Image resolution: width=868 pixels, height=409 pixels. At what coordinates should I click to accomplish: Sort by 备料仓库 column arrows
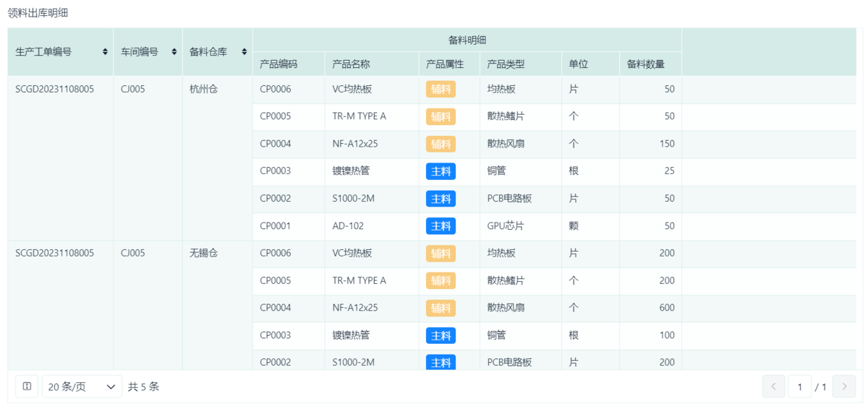click(244, 52)
